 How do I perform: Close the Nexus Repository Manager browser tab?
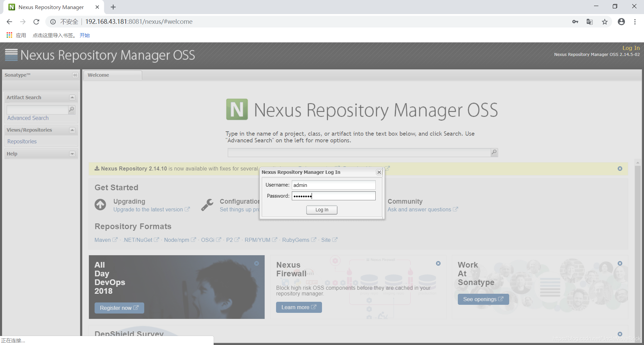pos(97,7)
